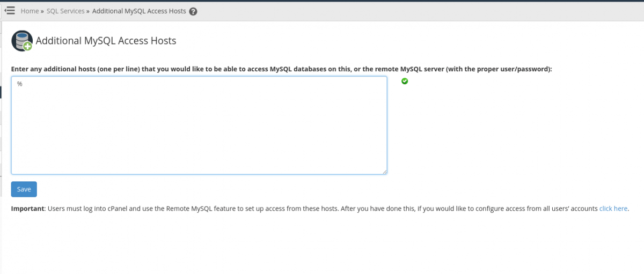644x274 pixels.
Task: Click the green validation checkmark icon
Action: [x=405, y=81]
